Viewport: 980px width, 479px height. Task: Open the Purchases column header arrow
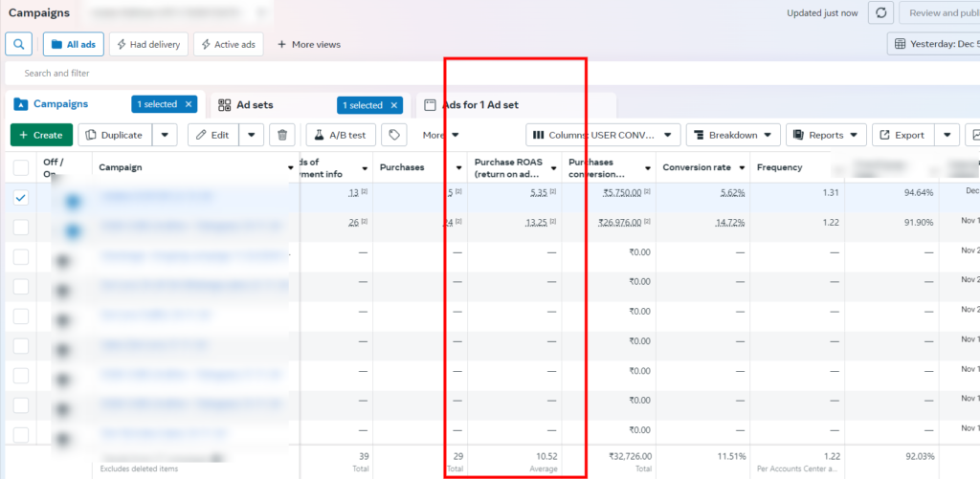tap(458, 168)
